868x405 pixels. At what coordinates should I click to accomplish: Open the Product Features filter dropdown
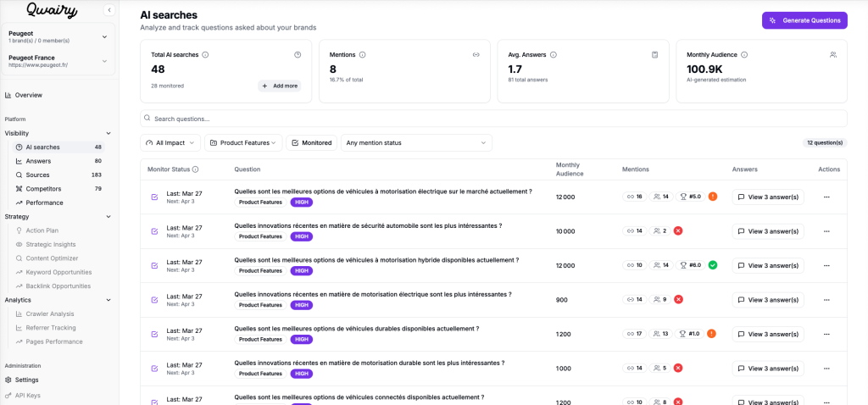pyautogui.click(x=243, y=143)
